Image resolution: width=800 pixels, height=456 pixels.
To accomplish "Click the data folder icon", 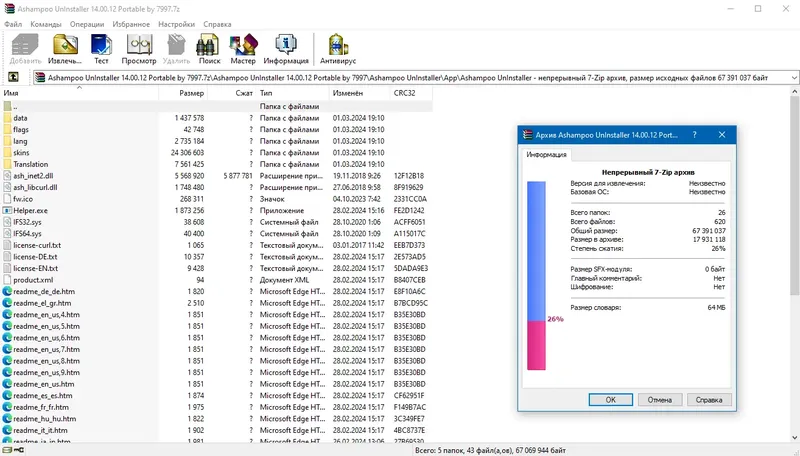I will [7, 118].
